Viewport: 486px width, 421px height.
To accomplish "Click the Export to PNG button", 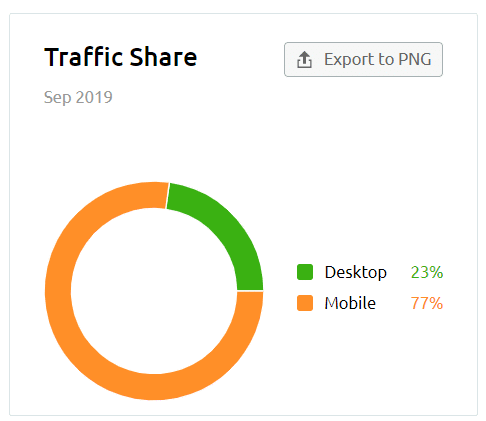I will [363, 59].
